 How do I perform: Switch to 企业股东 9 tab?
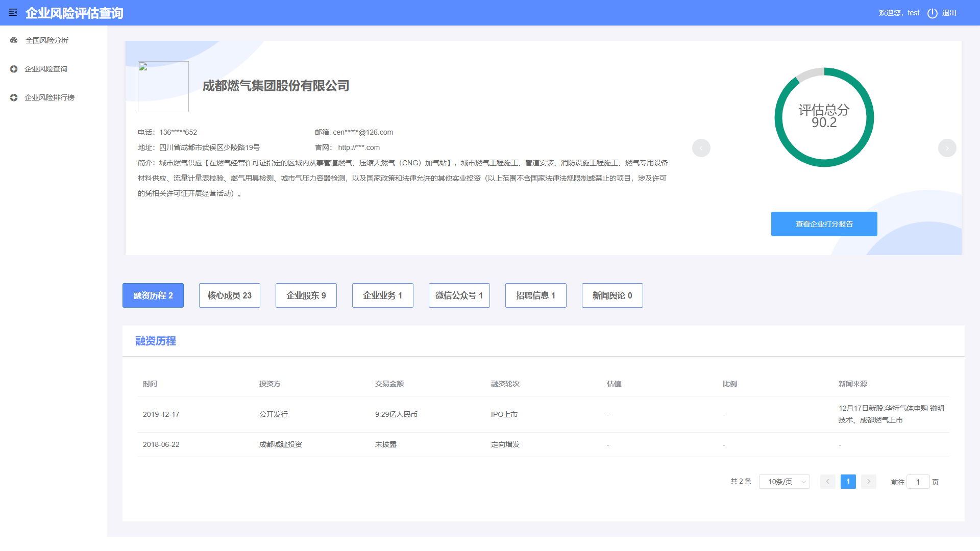(306, 295)
